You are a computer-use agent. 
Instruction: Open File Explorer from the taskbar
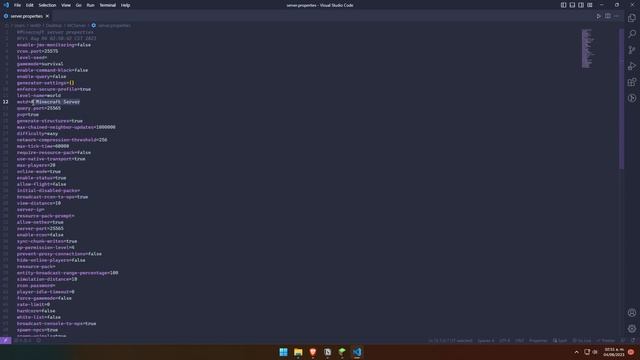tap(298, 352)
